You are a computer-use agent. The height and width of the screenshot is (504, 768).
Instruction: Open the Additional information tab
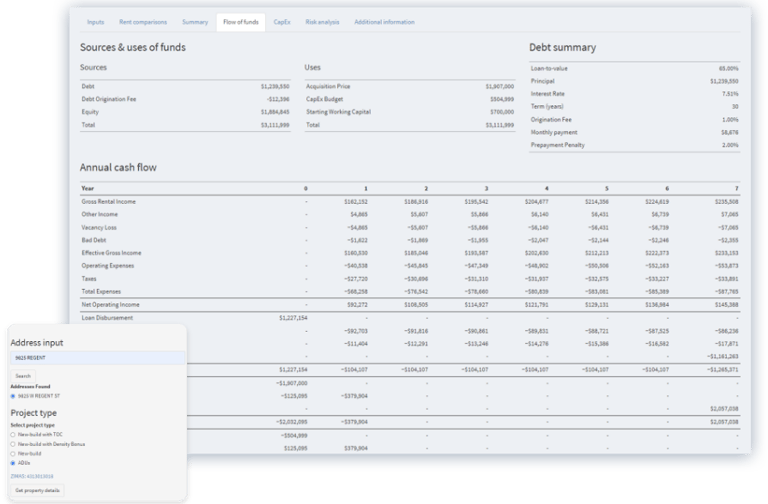coord(384,22)
